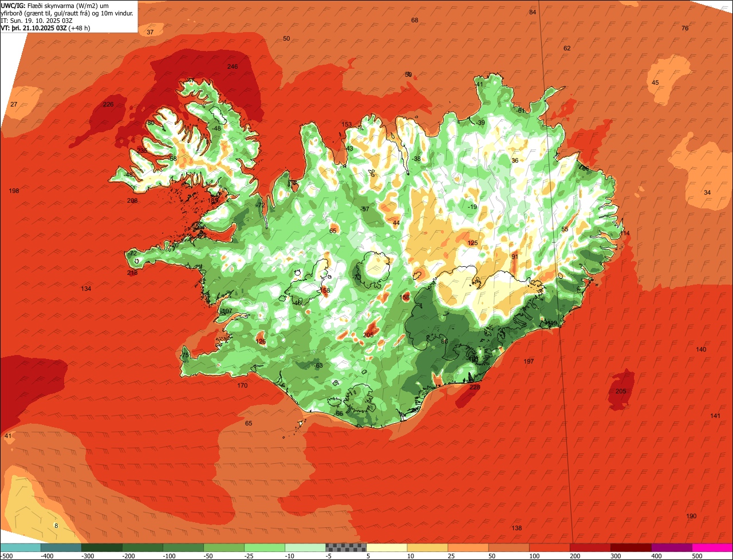Click the 246 value over the dark red sea

[232, 66]
